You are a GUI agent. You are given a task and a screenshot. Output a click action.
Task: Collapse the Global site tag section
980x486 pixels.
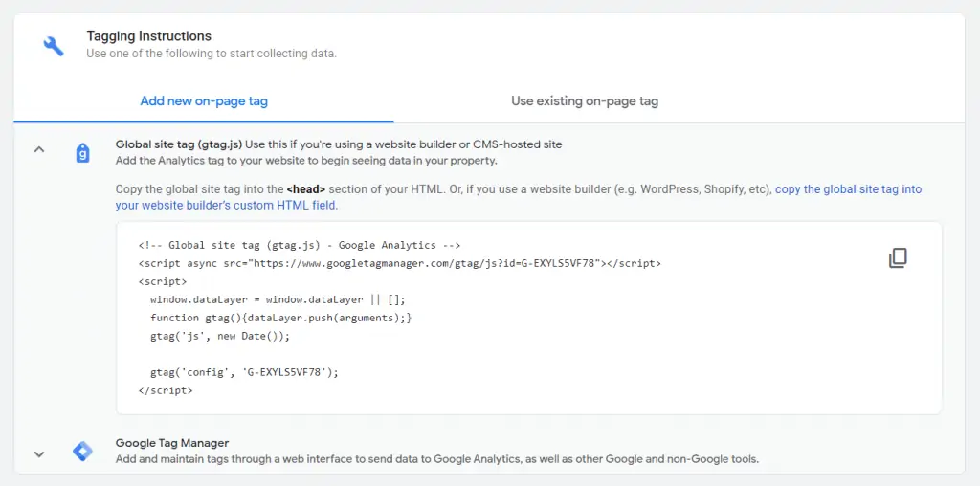pyautogui.click(x=39, y=150)
